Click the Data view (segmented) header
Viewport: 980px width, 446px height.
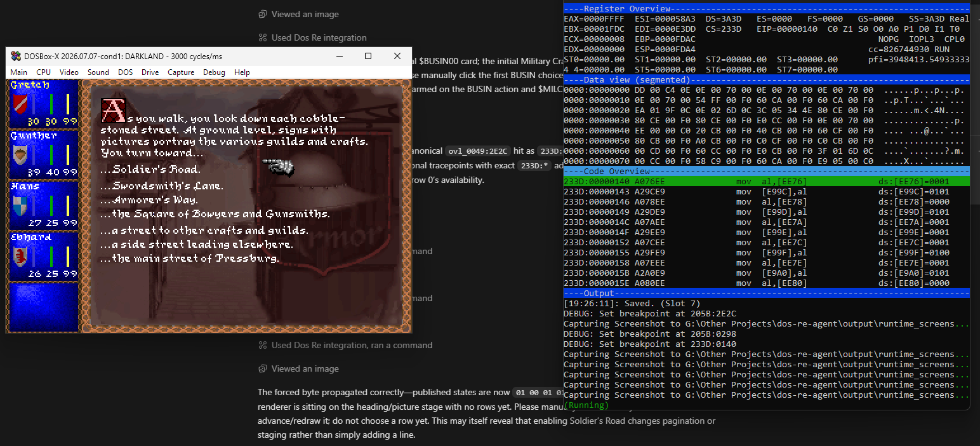[766, 80]
